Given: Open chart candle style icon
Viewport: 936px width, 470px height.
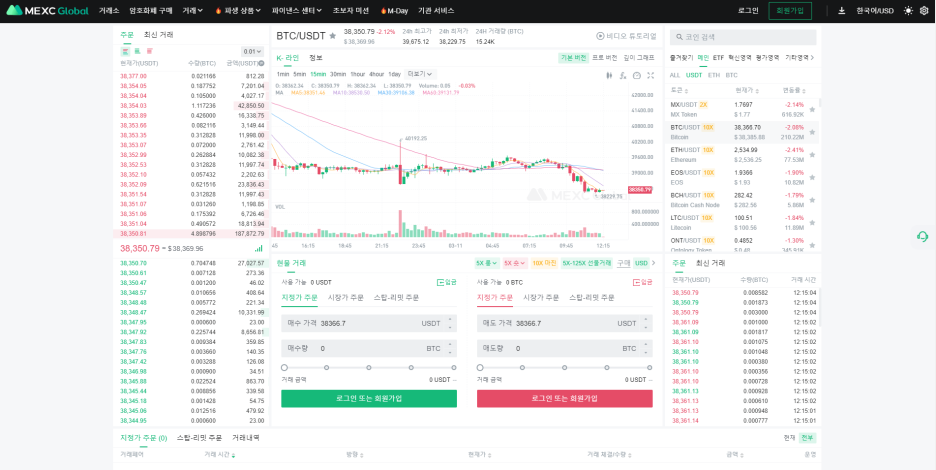Looking at the screenshot, I should coord(609,75).
